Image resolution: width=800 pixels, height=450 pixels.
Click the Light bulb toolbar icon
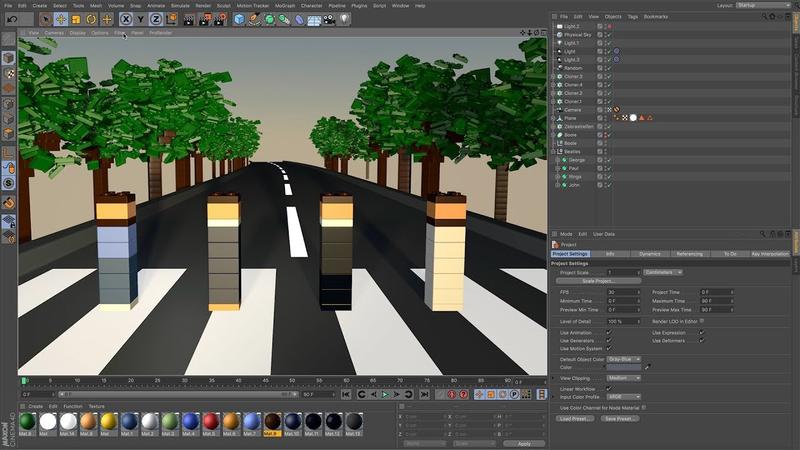coord(343,19)
